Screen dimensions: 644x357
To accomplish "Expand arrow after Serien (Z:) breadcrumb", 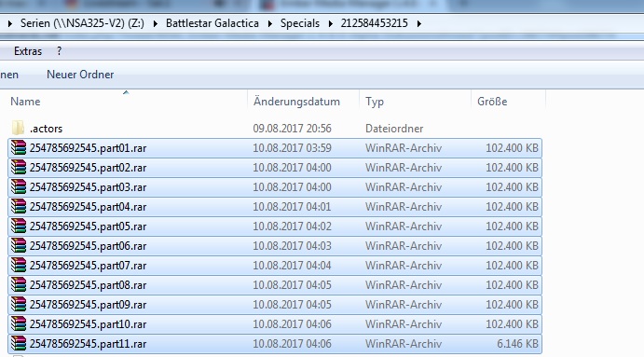I will pos(156,23).
